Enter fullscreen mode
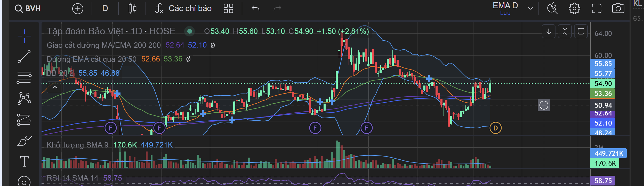 (x=597, y=9)
